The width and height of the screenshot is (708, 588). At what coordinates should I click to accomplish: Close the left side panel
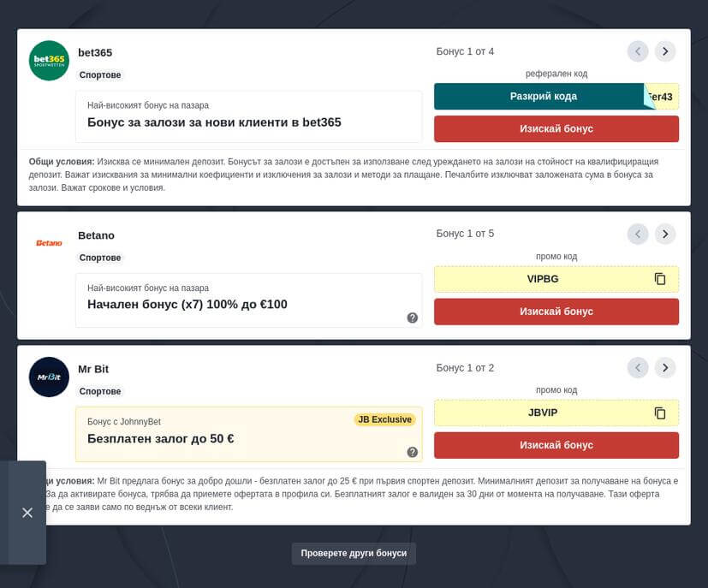[27, 513]
